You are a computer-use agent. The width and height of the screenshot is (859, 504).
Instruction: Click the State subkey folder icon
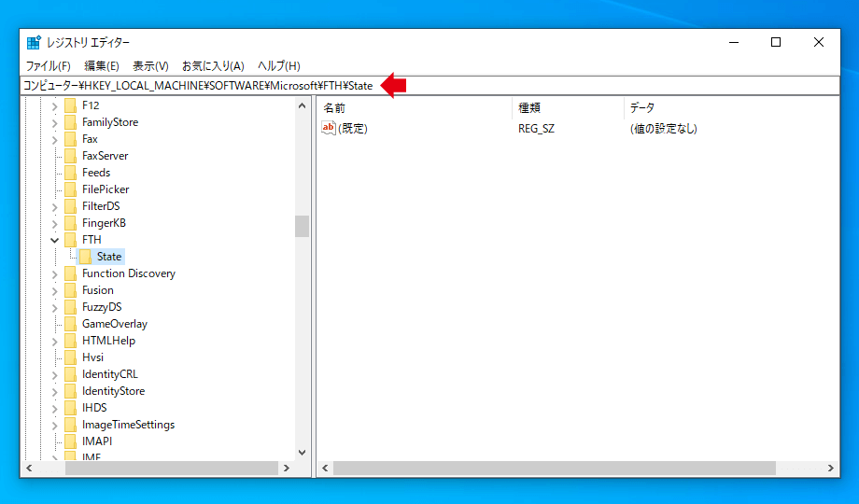click(x=86, y=257)
